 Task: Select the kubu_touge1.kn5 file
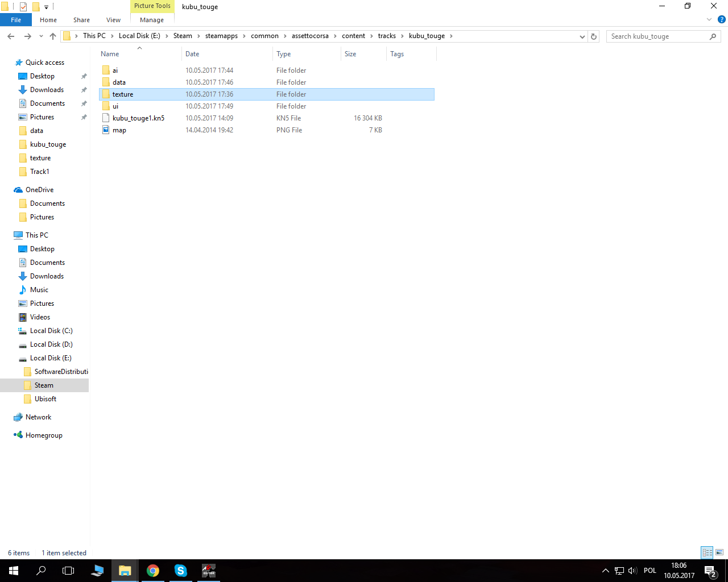(267, 118)
